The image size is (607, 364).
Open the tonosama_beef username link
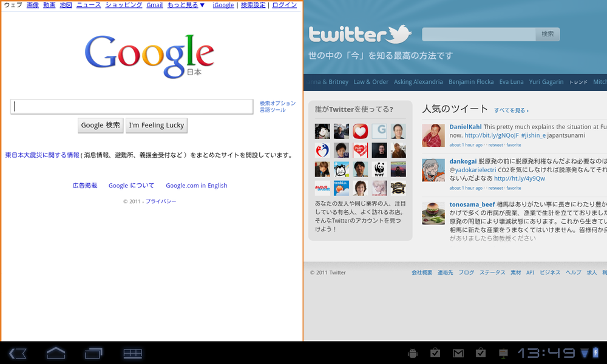(x=472, y=204)
